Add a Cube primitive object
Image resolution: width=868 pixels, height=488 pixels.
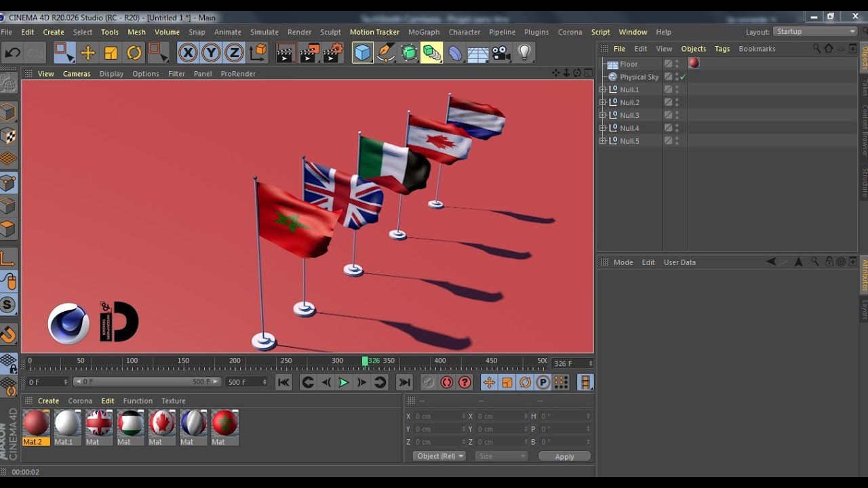pos(363,52)
